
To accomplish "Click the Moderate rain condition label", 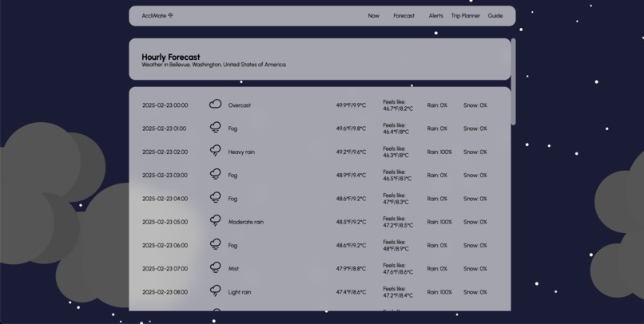I will coord(246,223).
